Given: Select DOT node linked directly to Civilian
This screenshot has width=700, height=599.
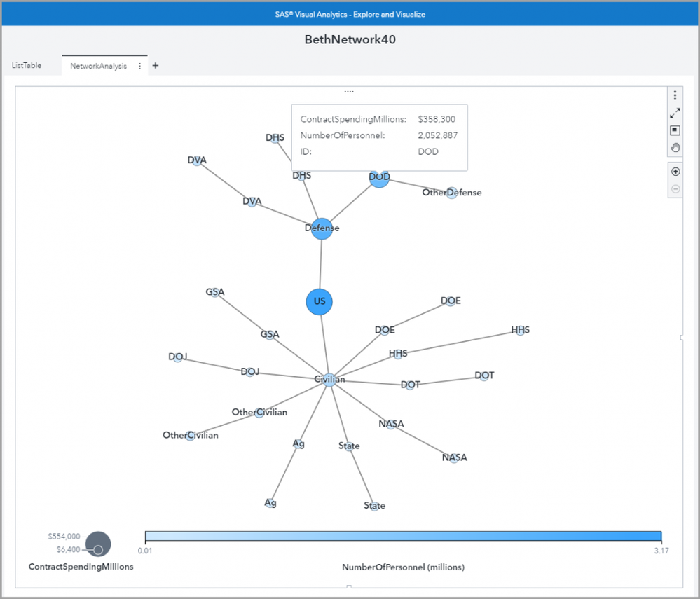Looking at the screenshot, I should (410, 385).
